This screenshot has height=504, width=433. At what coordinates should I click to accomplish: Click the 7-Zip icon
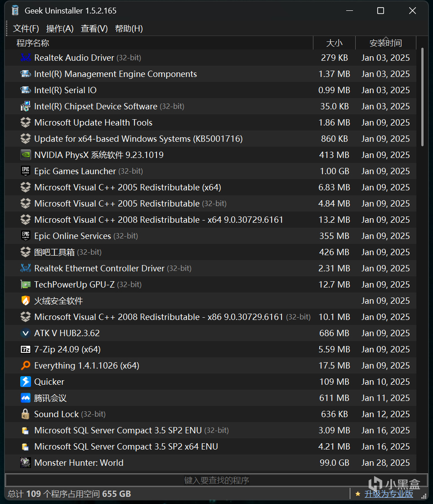pos(26,349)
